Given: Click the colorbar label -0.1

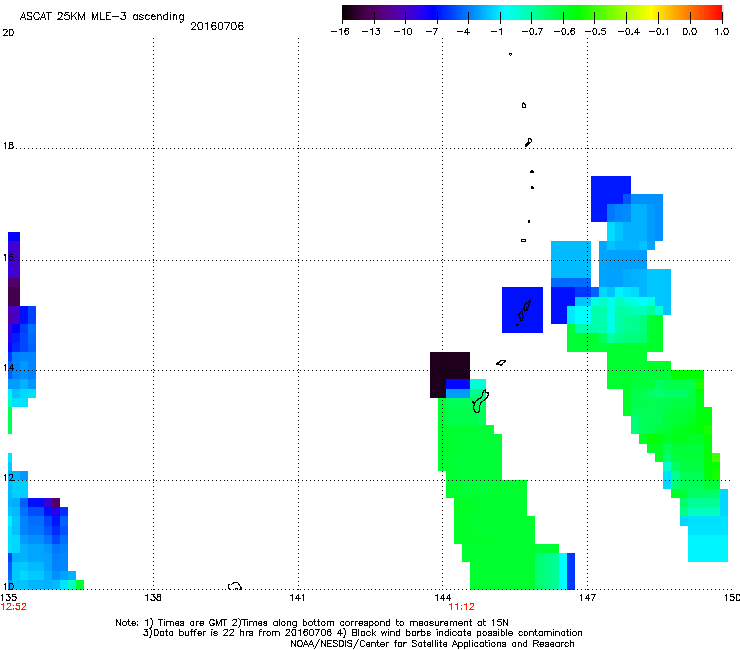Looking at the screenshot, I should tap(659, 32).
